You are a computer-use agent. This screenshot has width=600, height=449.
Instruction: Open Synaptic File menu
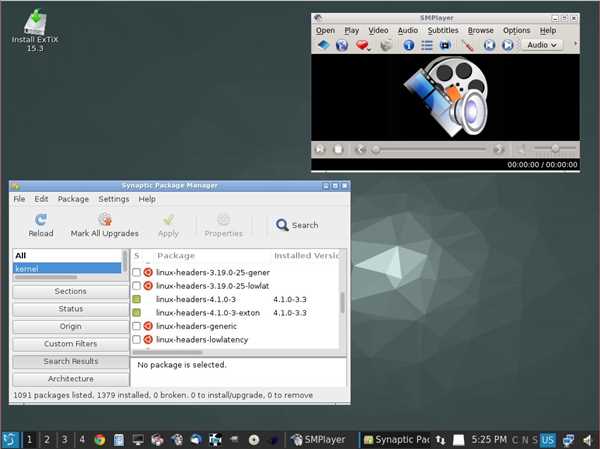[19, 199]
